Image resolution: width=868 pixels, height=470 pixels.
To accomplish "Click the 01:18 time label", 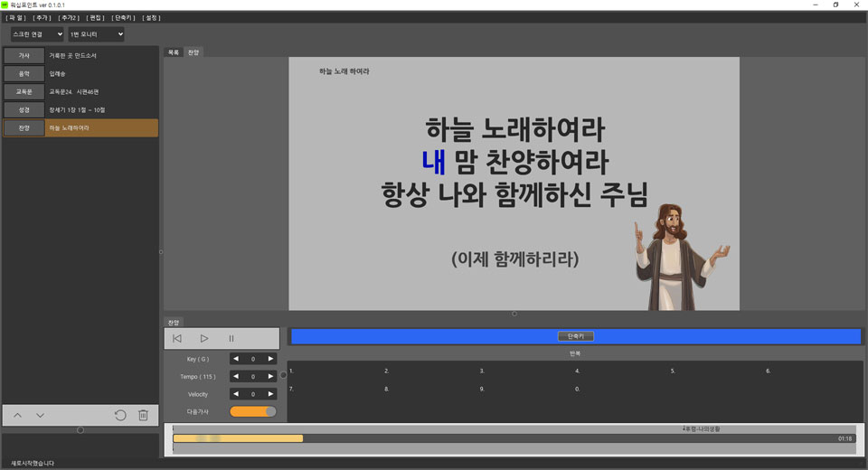I will coord(844,438).
